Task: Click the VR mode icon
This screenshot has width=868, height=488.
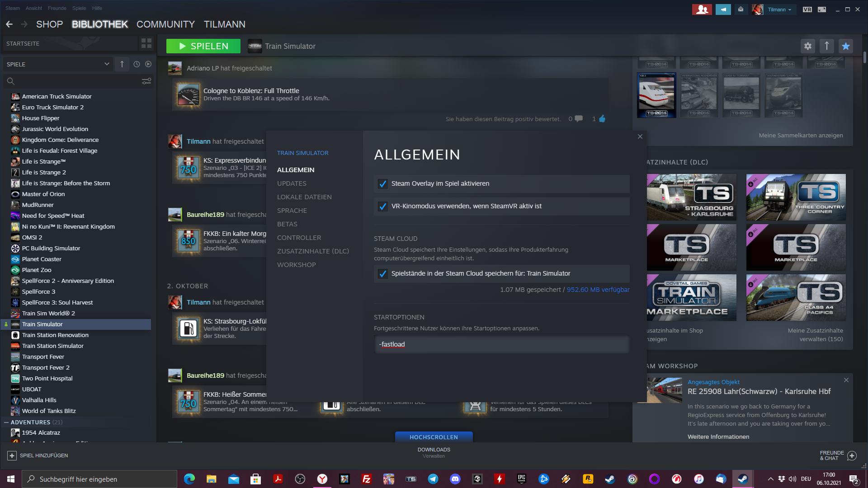Action: tap(807, 9)
